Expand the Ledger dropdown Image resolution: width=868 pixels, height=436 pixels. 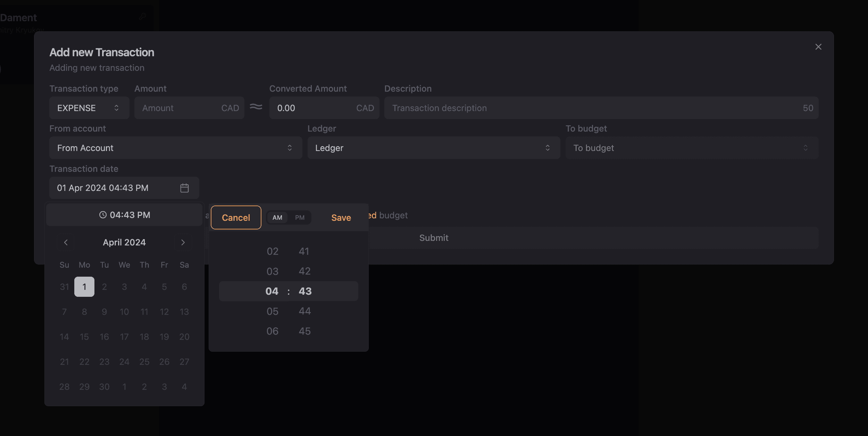pos(433,148)
